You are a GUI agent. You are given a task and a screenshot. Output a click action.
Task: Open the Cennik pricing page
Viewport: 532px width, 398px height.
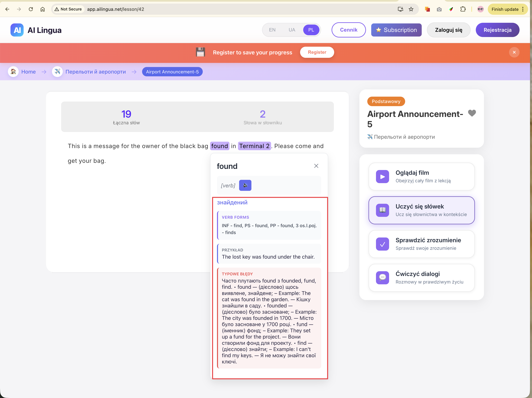pos(348,30)
